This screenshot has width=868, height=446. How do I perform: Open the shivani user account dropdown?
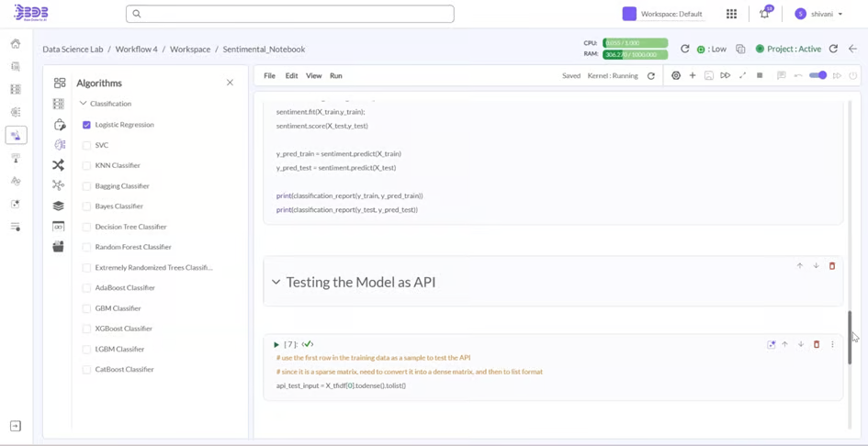(819, 14)
